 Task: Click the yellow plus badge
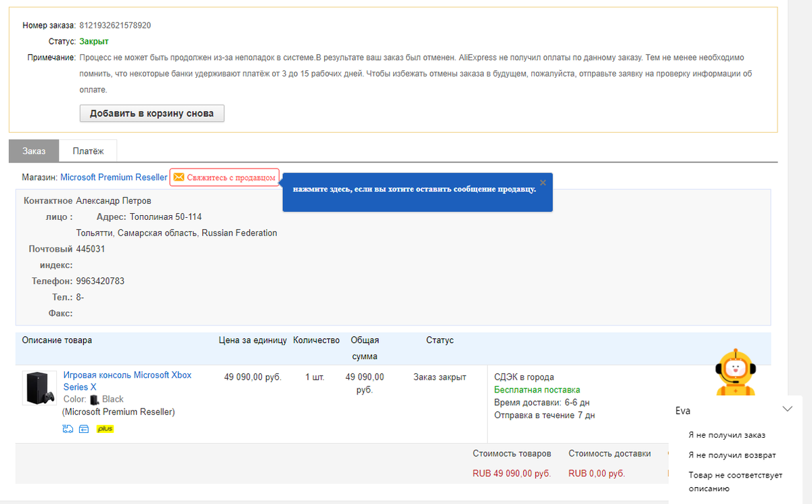[x=105, y=428]
